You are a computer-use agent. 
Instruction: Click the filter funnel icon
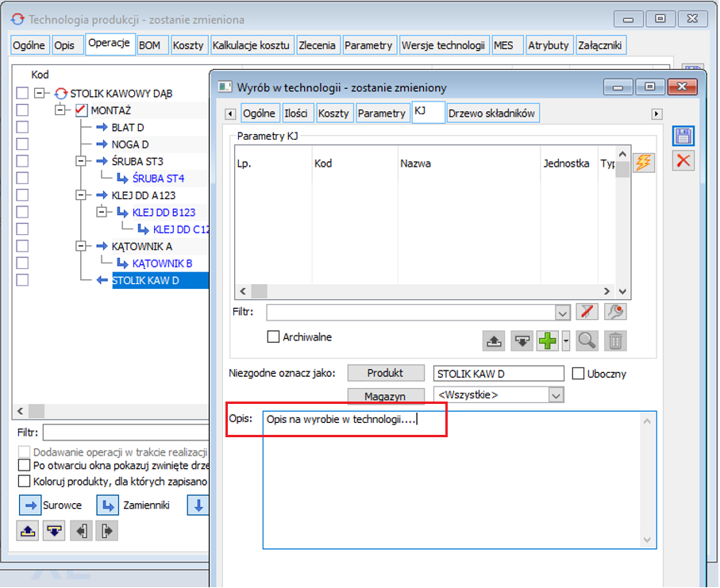(x=587, y=312)
